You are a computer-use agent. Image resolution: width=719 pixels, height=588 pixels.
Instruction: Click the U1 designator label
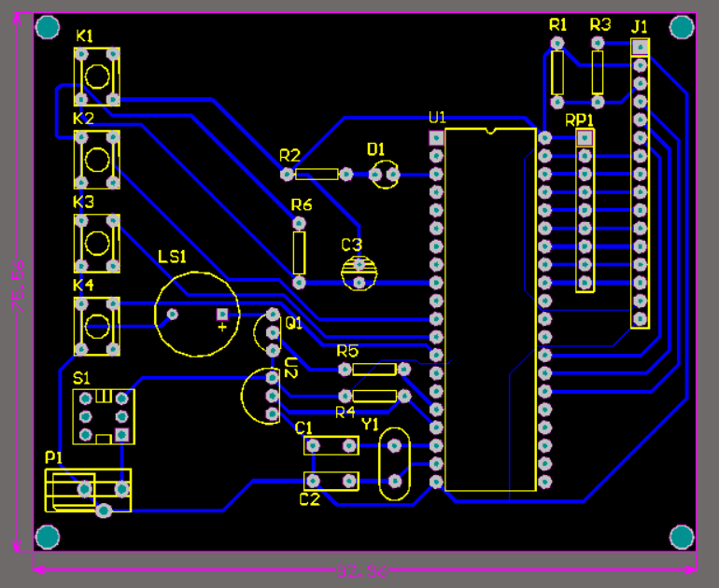pos(437,118)
